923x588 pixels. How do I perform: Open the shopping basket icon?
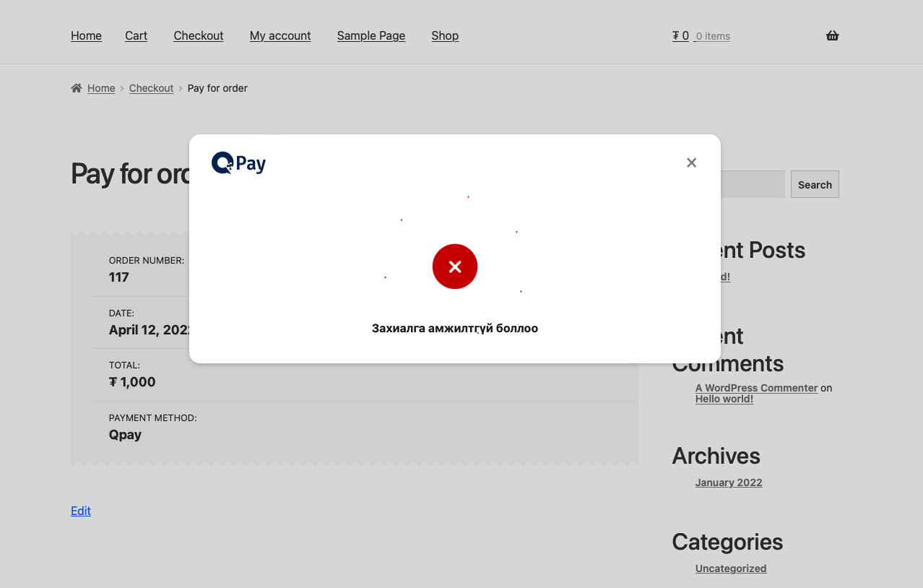pyautogui.click(x=832, y=35)
